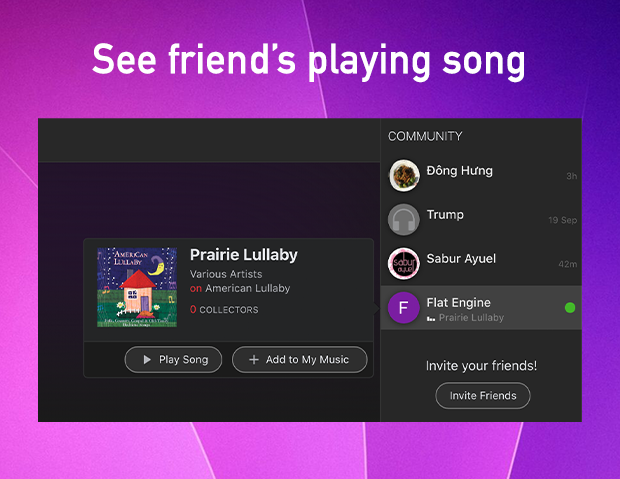Screen dimensions: 620x479
Task: Select Trump in the community list
Action: point(481,220)
